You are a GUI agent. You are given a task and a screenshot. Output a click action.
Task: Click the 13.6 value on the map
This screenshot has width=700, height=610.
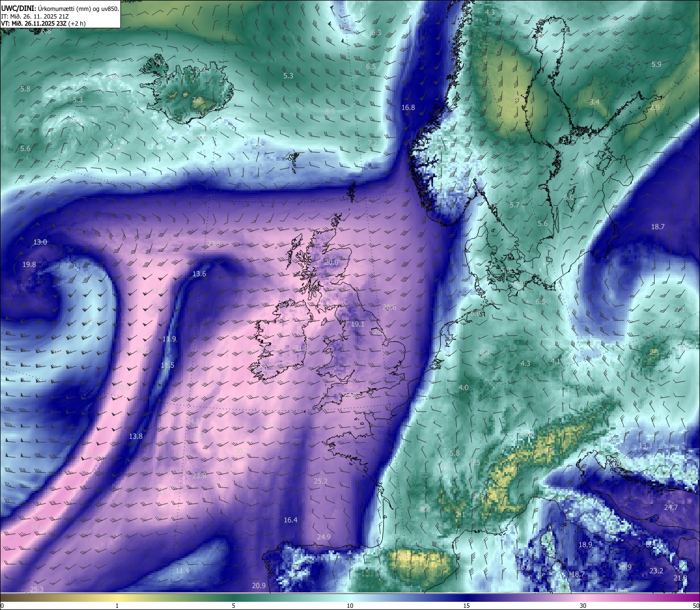pyautogui.click(x=199, y=274)
